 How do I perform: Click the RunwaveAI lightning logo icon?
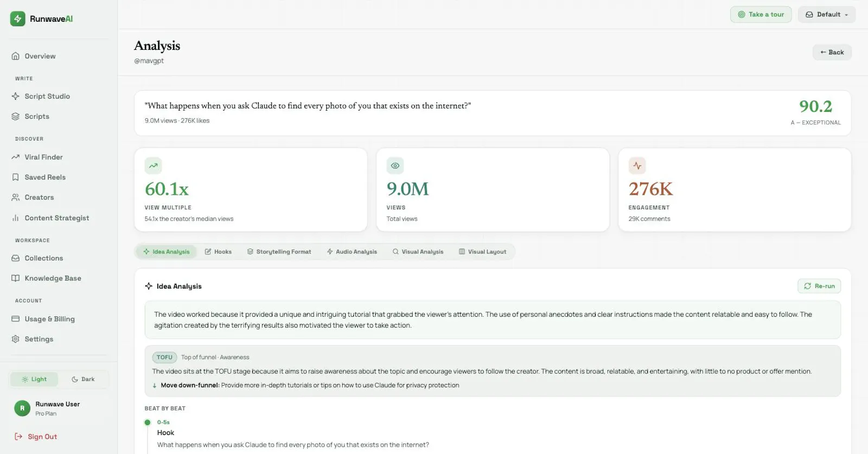[x=17, y=19]
